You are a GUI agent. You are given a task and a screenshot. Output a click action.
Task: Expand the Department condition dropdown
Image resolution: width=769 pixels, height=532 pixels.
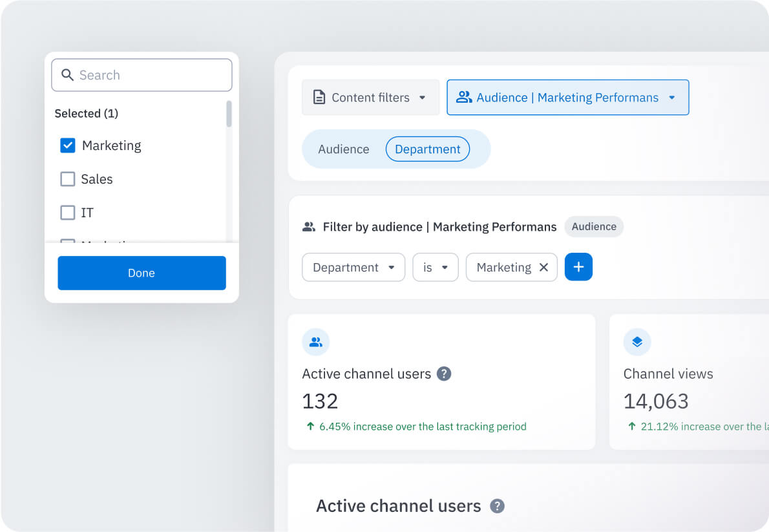(353, 267)
